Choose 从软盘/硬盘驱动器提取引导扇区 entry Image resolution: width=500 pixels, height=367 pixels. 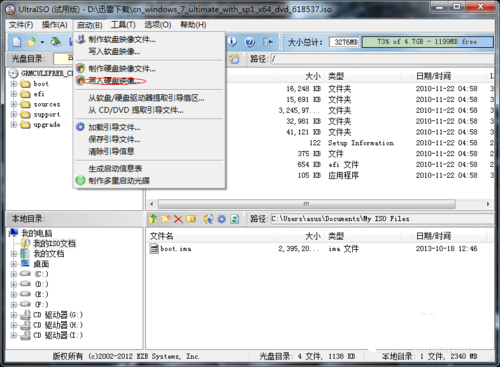click(149, 98)
